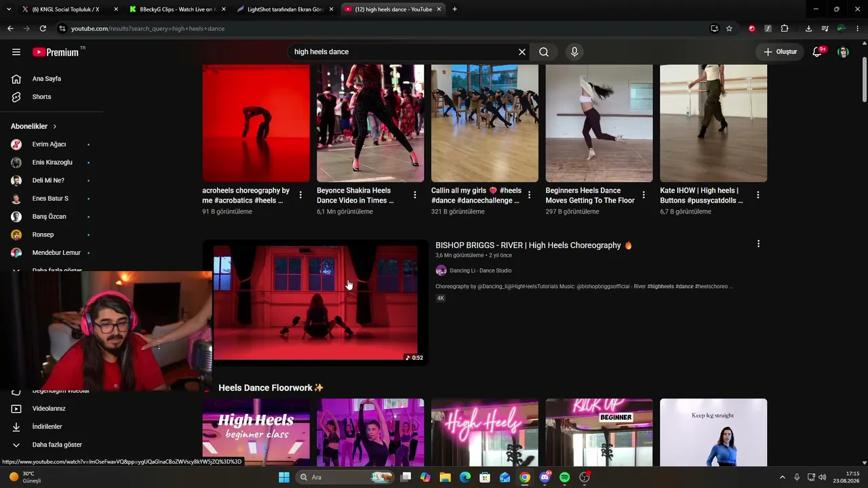Viewport: 868px width, 488px height.
Task: Click the browser address bar URL
Action: 148,28
